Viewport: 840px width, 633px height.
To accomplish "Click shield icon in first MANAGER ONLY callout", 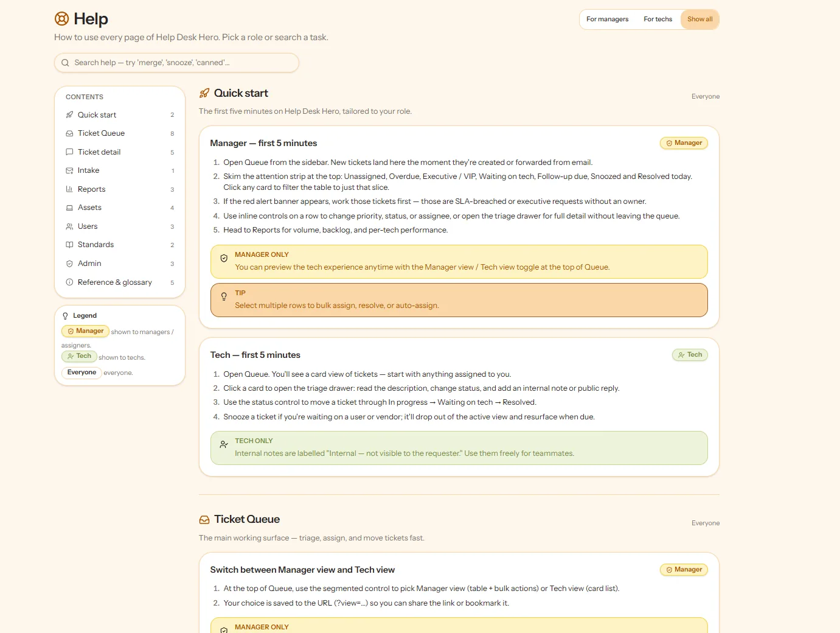I will pyautogui.click(x=224, y=258).
